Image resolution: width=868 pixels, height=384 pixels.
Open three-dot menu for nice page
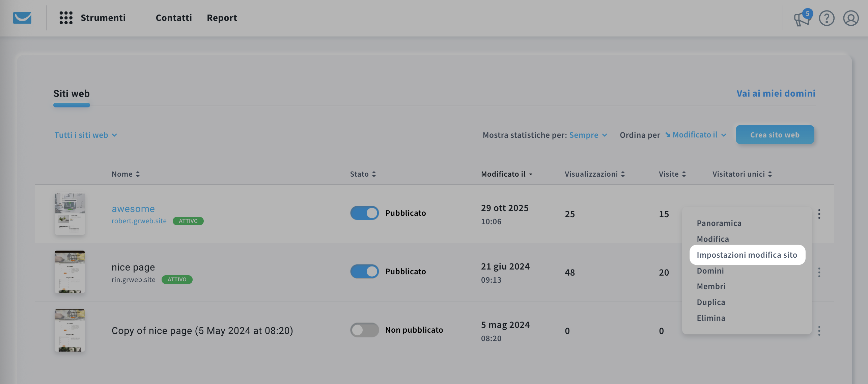pos(819,272)
